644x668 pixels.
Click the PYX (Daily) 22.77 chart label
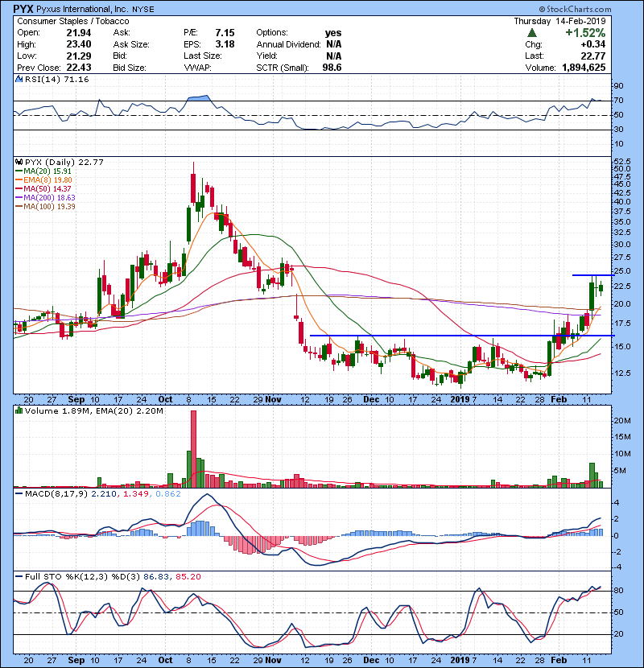pos(64,163)
